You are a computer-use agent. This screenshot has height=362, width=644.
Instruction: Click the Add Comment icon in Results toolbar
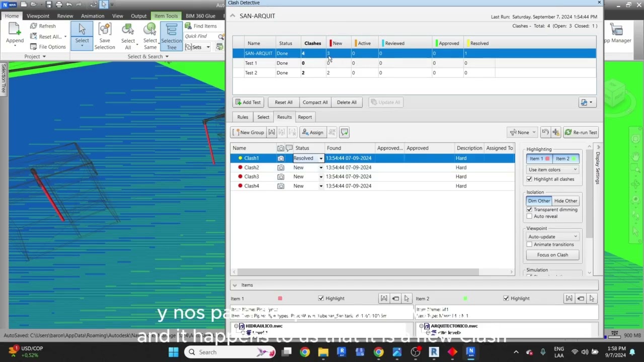344,132
